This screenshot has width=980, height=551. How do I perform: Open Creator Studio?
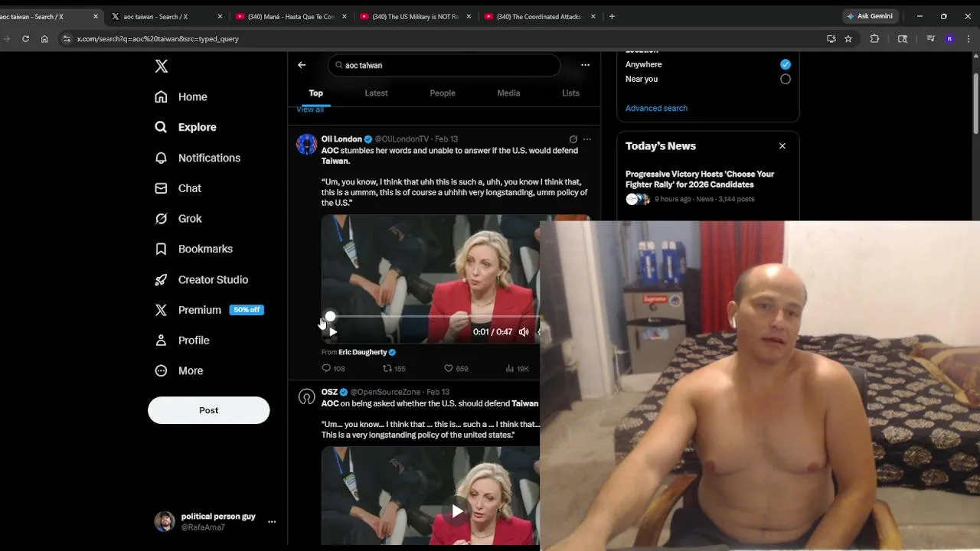point(201,279)
